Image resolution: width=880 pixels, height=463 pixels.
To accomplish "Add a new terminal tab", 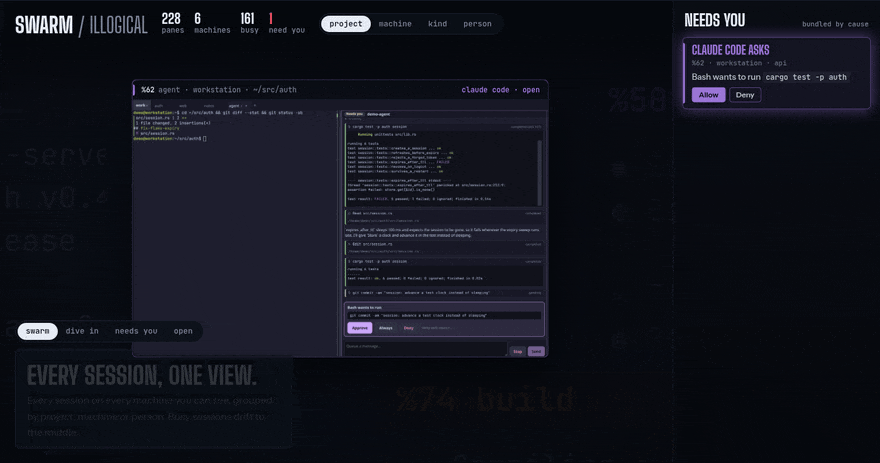I will coord(255,106).
